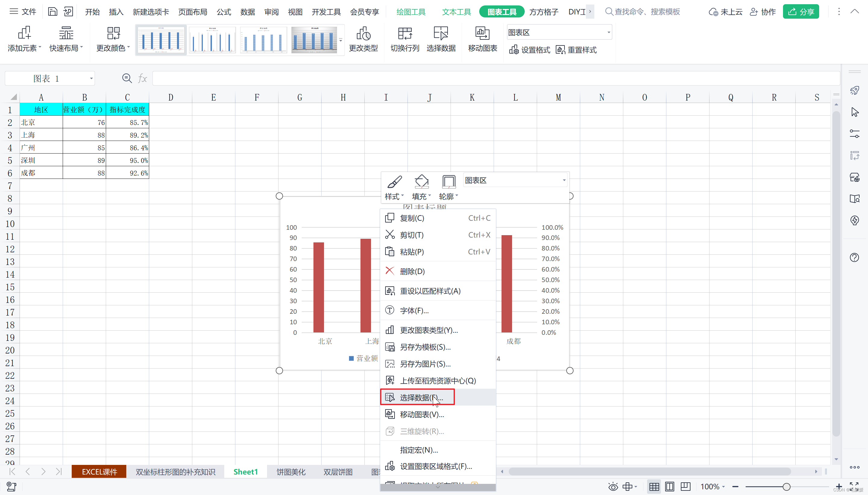Expand the 图表区 element dropdown in ribbon
Viewport: 868px width, 495px height.
coord(609,33)
